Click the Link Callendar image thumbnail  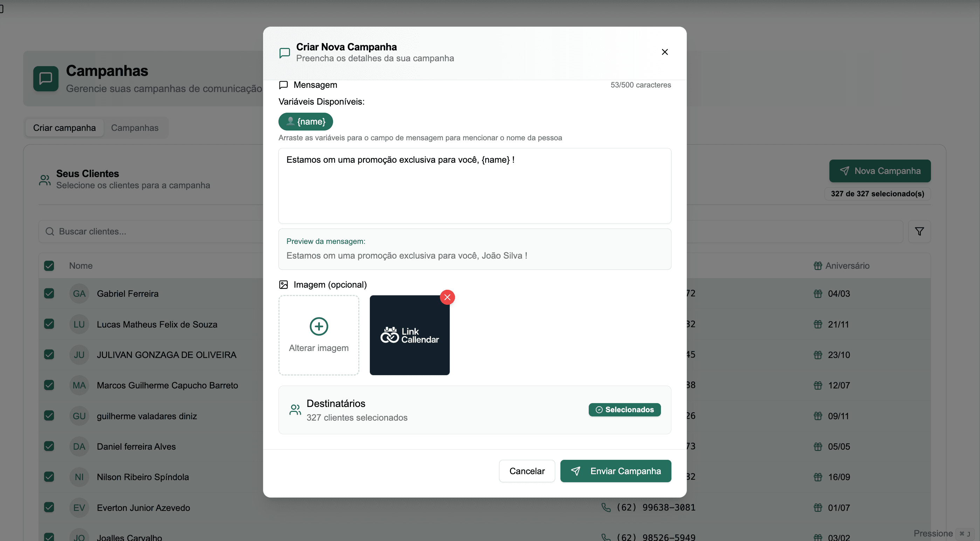pos(409,335)
